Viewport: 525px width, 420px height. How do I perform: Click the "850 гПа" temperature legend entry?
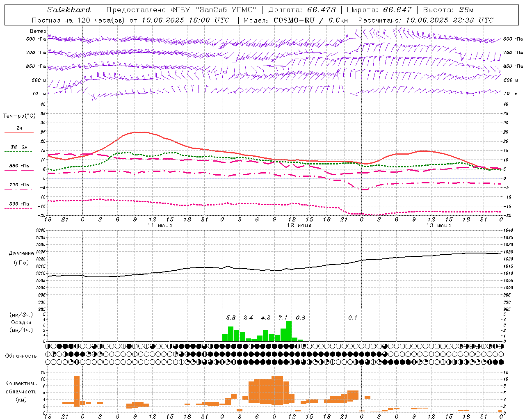[x=19, y=166]
